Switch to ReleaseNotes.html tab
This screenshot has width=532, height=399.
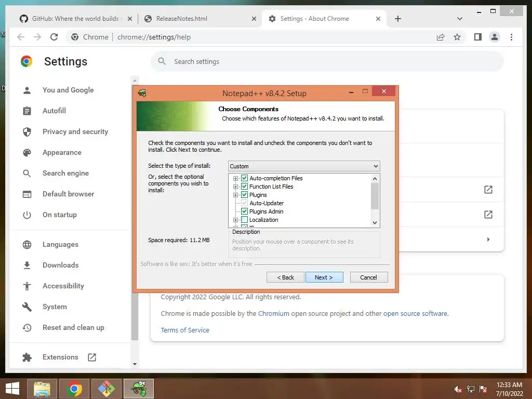(200, 19)
